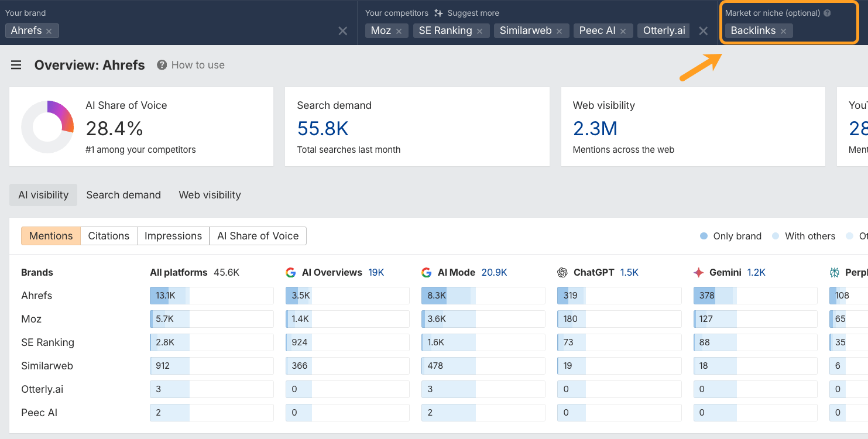Click the Perplexity icon at far right

(x=835, y=272)
